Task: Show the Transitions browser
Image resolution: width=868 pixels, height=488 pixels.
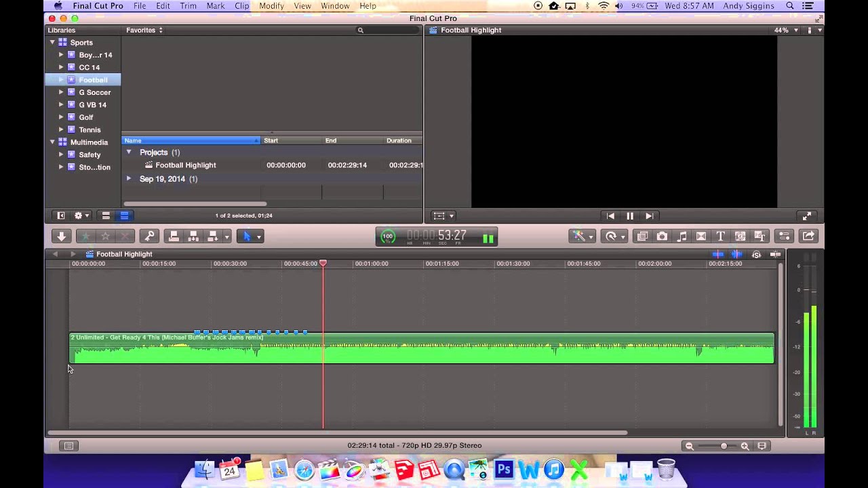Action: point(701,236)
